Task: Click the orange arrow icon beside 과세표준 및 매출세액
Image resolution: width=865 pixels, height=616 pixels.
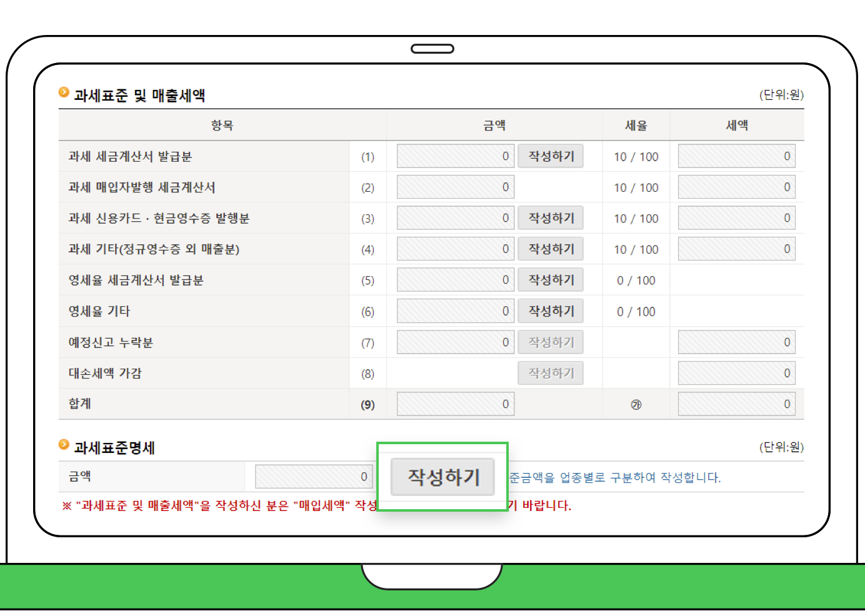Action: tap(64, 91)
